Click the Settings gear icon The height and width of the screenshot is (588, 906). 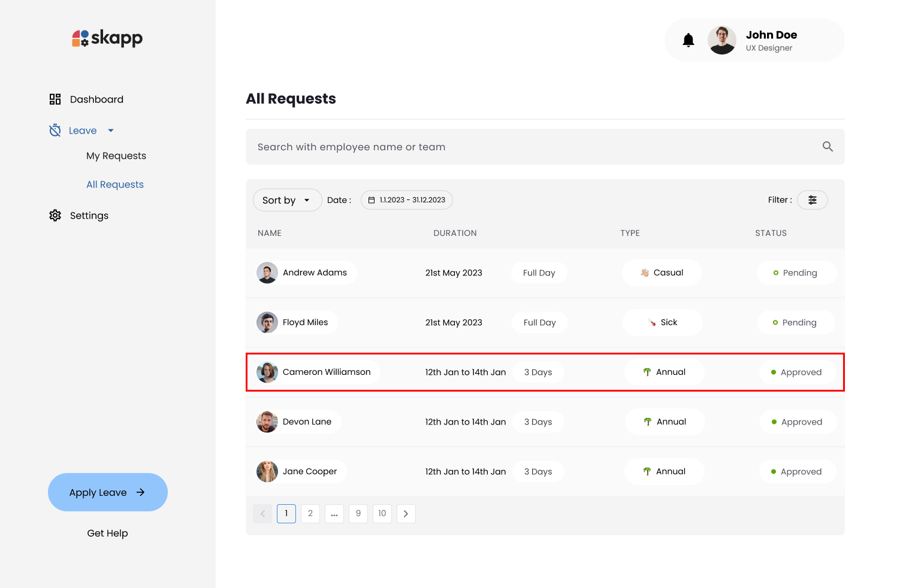(55, 216)
